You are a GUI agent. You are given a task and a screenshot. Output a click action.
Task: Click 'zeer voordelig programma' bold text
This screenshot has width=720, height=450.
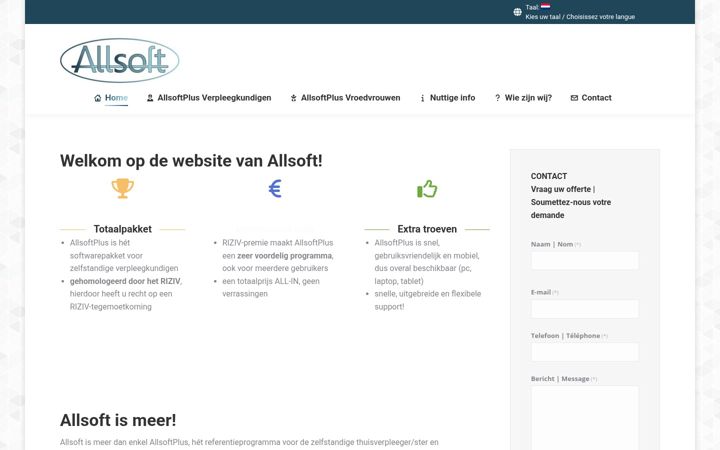click(285, 256)
